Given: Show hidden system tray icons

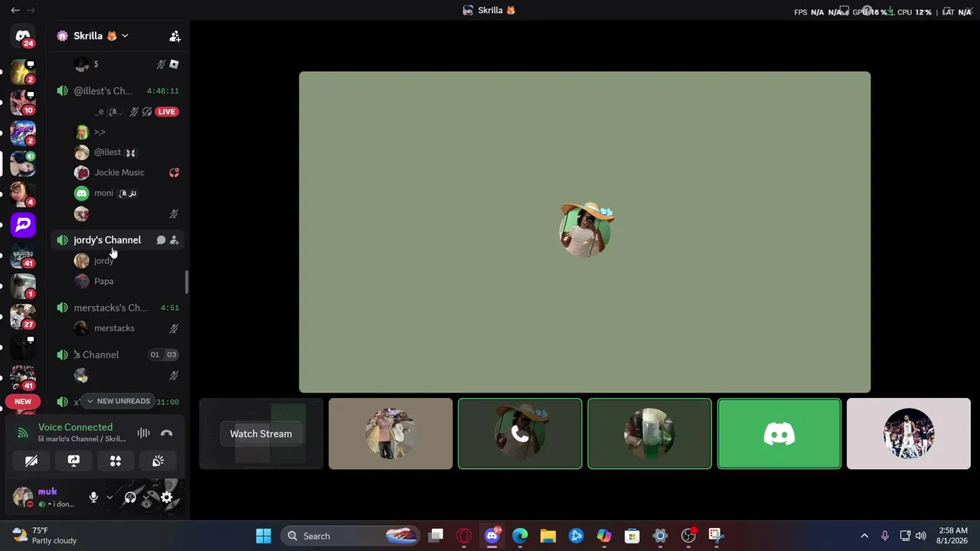Looking at the screenshot, I should [864, 536].
